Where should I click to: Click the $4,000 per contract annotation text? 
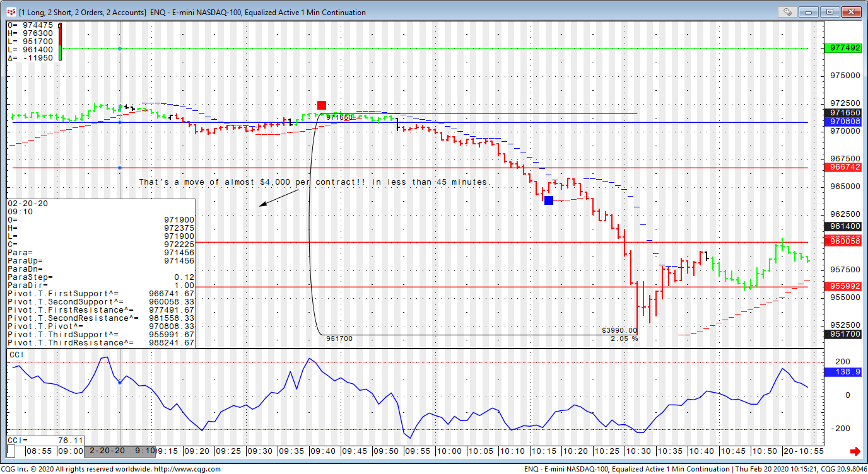[x=314, y=182]
